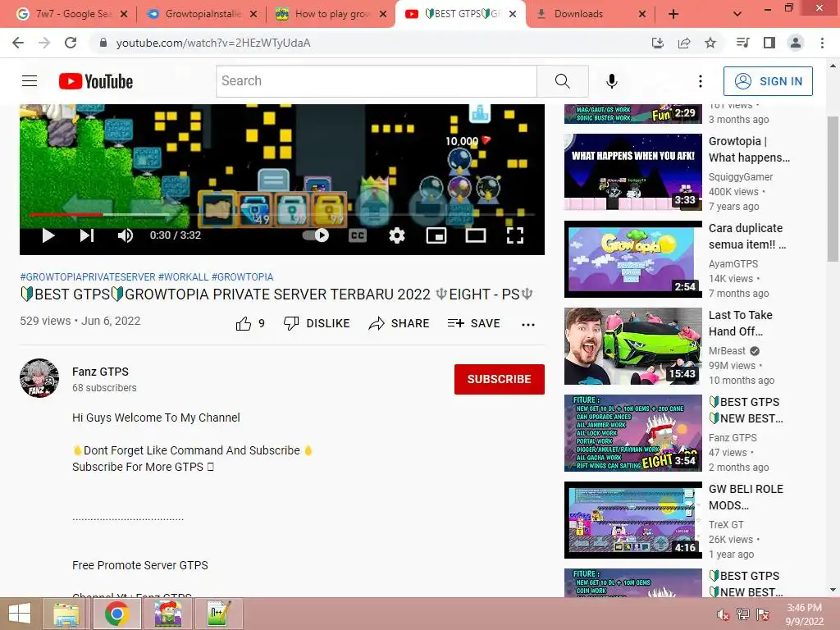This screenshot has width=840, height=630.
Task: Enable miniplayer mode
Action: pos(436,235)
